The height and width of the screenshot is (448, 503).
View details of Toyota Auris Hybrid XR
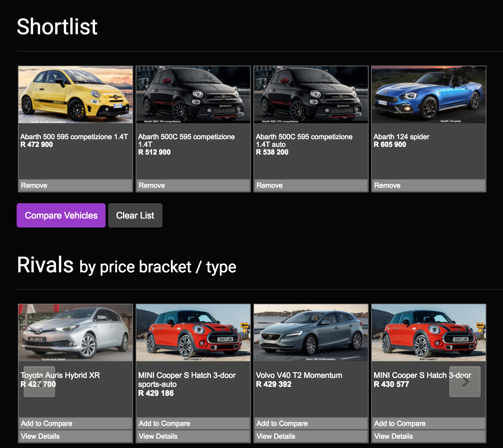(75, 436)
